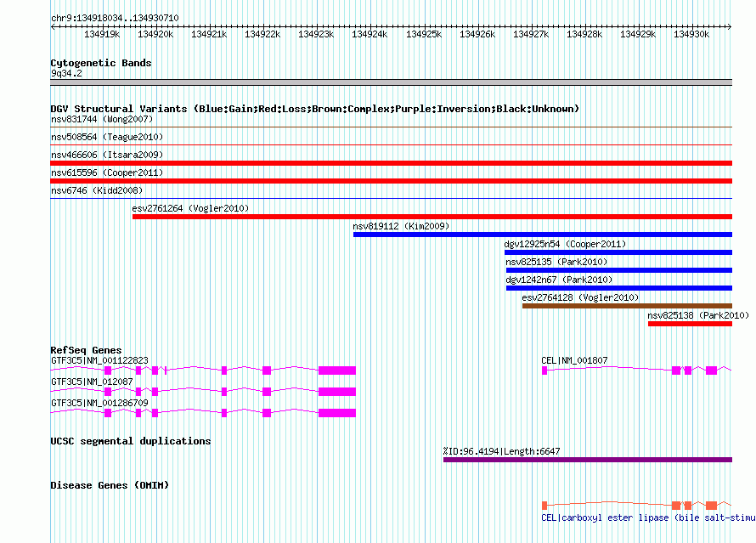Screen dimensions: 756x543
Task: Select the Disease Genes (OMIM) heading
Action: click(110, 485)
